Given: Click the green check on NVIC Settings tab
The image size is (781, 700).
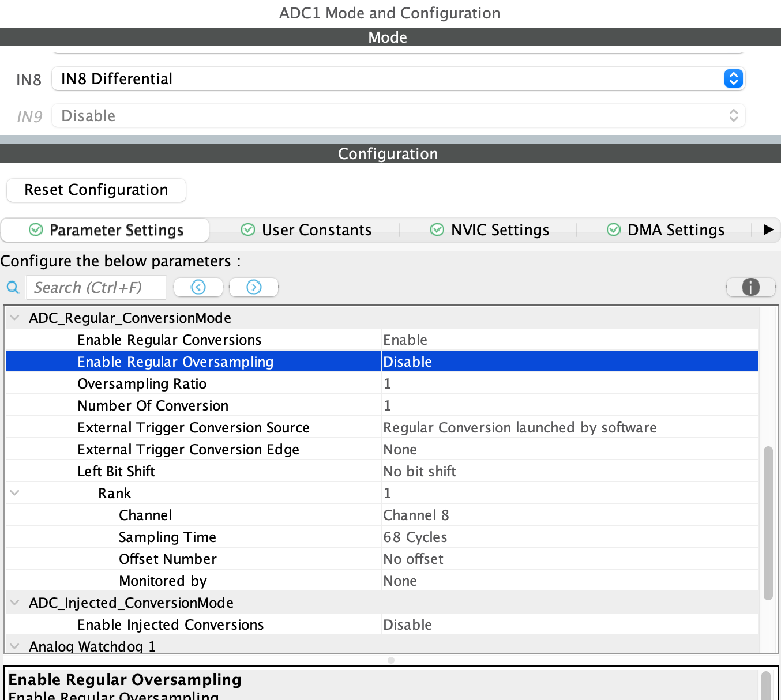Looking at the screenshot, I should tap(436, 229).
